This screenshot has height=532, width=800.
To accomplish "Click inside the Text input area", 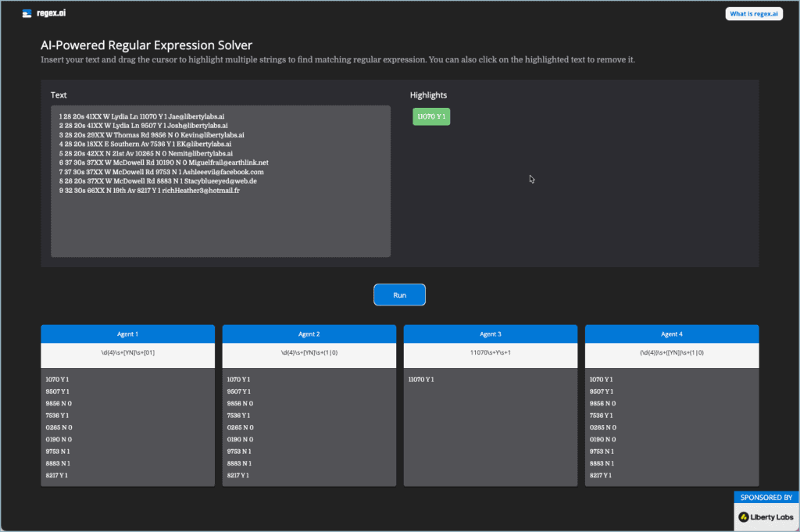I will 220,227.
